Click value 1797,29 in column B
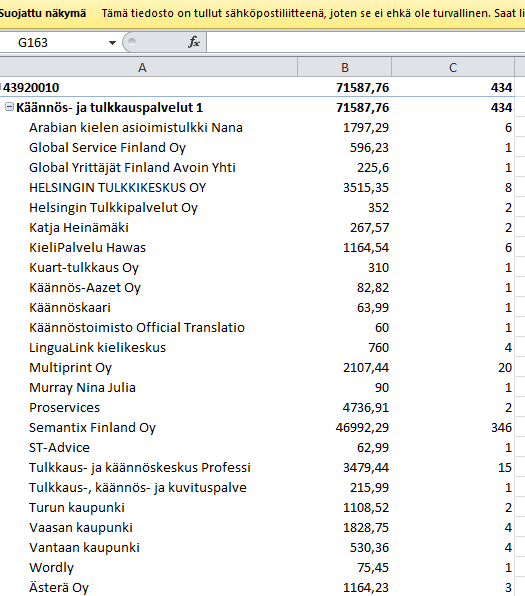Screen dimensions: 525x596 (x=366, y=128)
